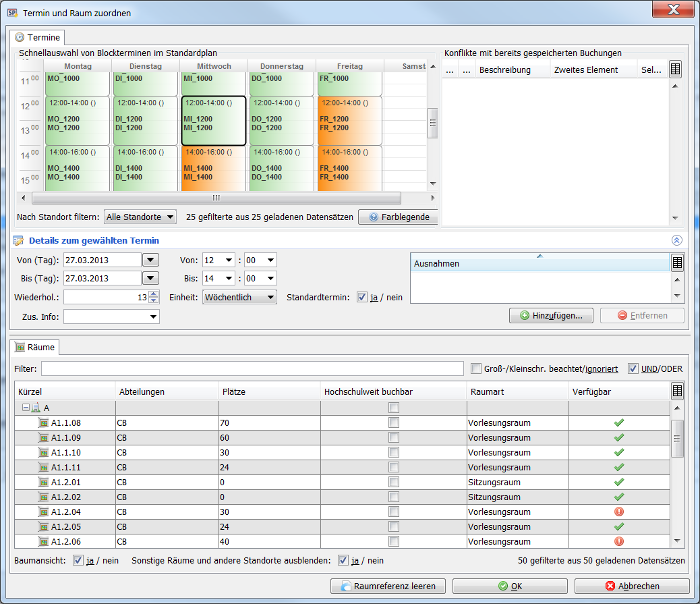This screenshot has width=700, height=604.
Task: Check Hochschulweit buchbar for A1.1.09
Action: click(393, 437)
